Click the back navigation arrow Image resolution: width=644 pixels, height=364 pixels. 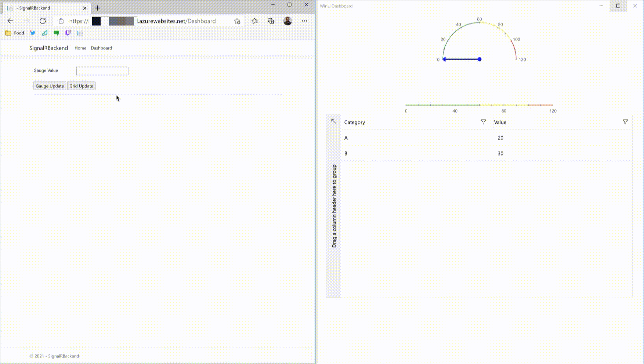click(x=10, y=21)
